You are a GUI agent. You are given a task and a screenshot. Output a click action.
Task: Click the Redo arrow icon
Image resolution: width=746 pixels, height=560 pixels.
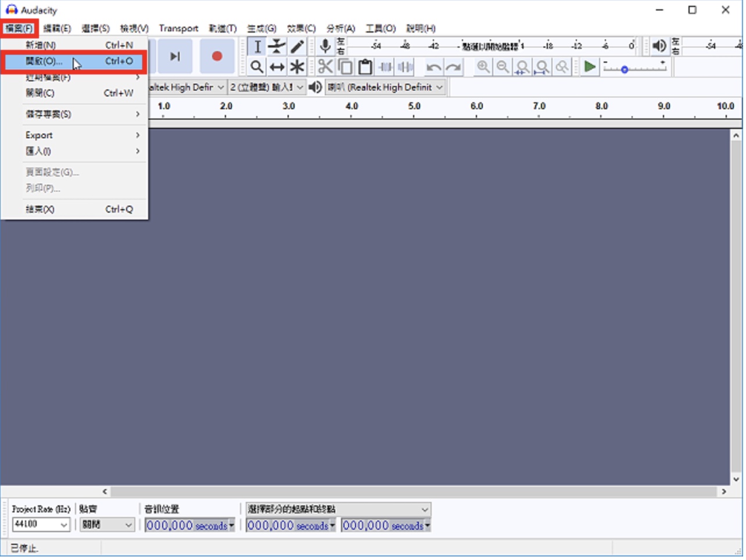453,67
